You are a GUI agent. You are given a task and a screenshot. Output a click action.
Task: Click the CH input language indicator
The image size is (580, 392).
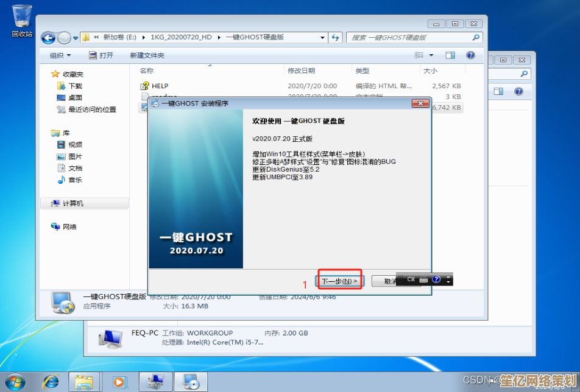411,279
